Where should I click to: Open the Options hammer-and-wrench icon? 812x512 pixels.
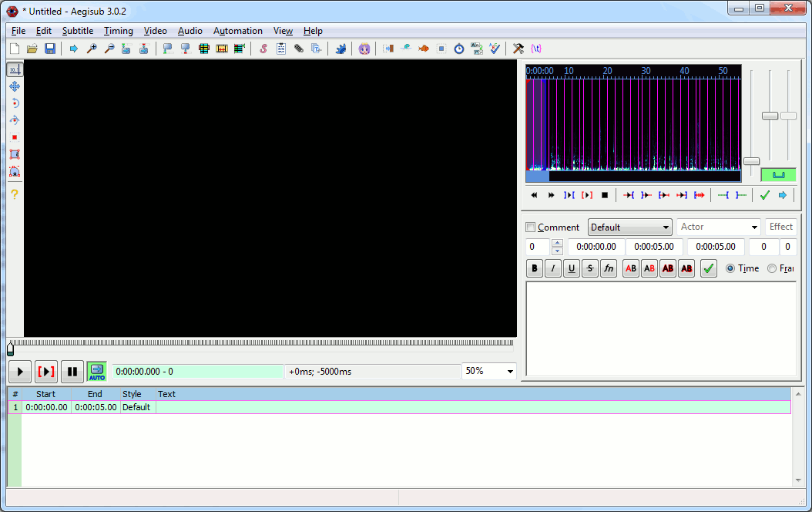[x=518, y=49]
